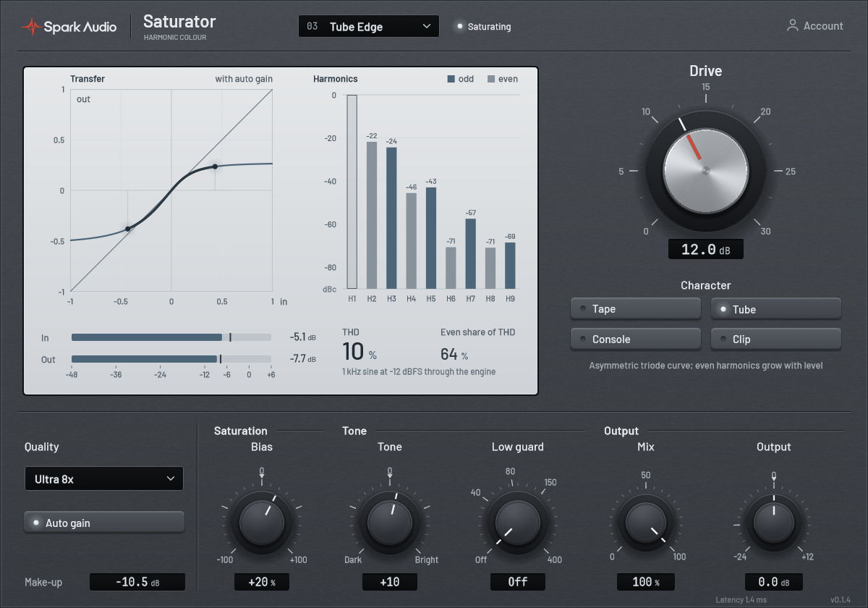This screenshot has height=608, width=868.
Task: Click the H3 harmonic bar labeled -24
Action: click(x=391, y=219)
